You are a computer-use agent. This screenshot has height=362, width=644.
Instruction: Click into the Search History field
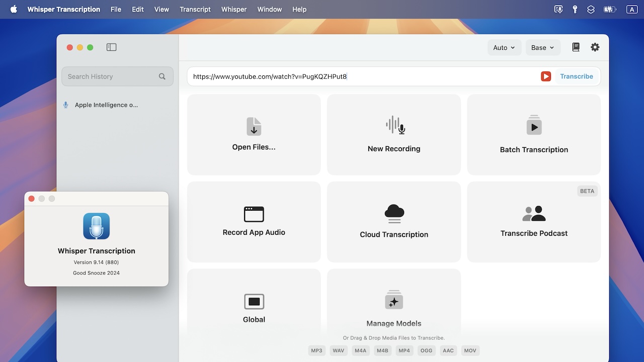point(117,76)
